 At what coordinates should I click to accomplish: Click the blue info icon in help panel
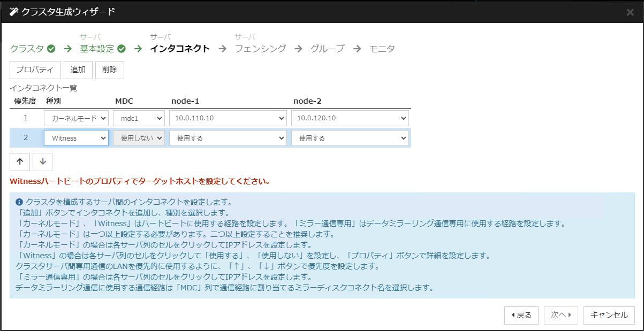pyautogui.click(x=19, y=202)
